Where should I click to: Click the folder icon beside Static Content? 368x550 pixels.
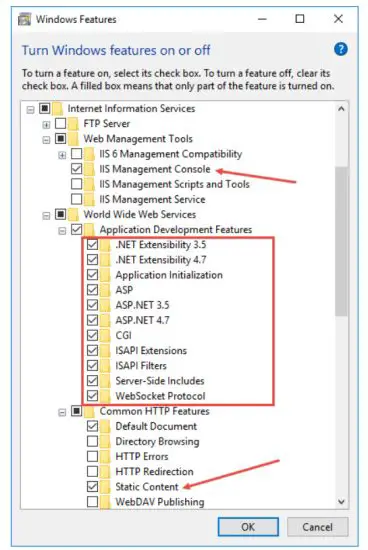pyautogui.click(x=105, y=487)
